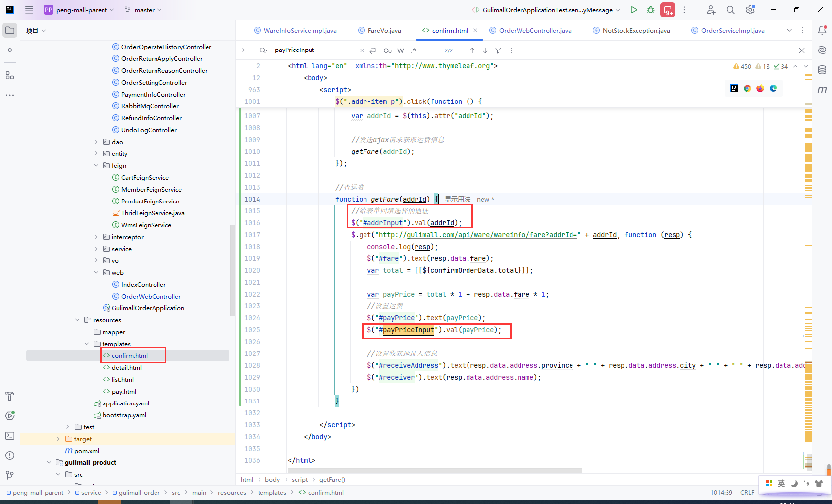Expand the target folder
This screenshot has height=504, width=832.
pyautogui.click(x=58, y=439)
